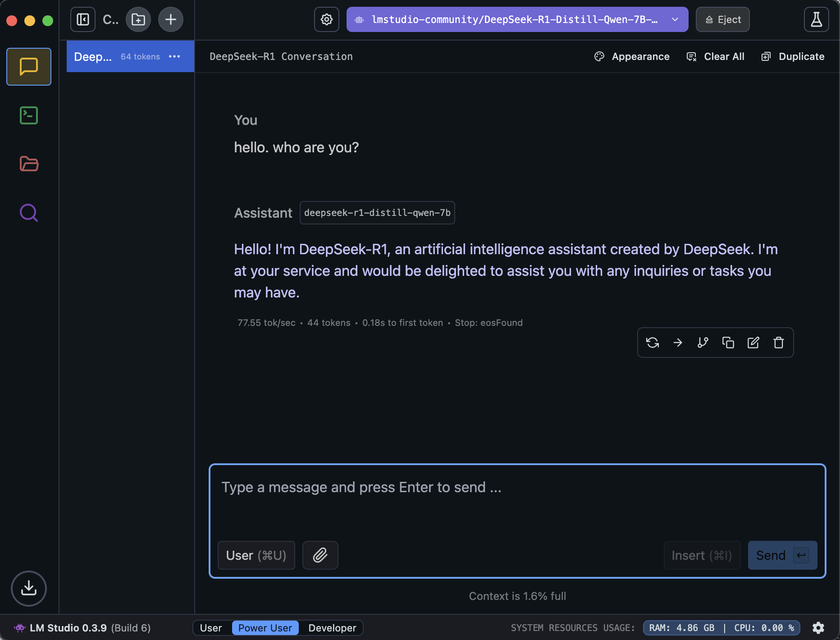
Task: Open the chat's three-dot options menu
Action: (174, 56)
